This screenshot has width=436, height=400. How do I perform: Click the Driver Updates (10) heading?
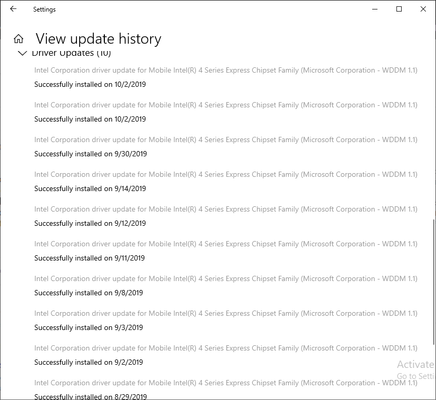coord(71,53)
